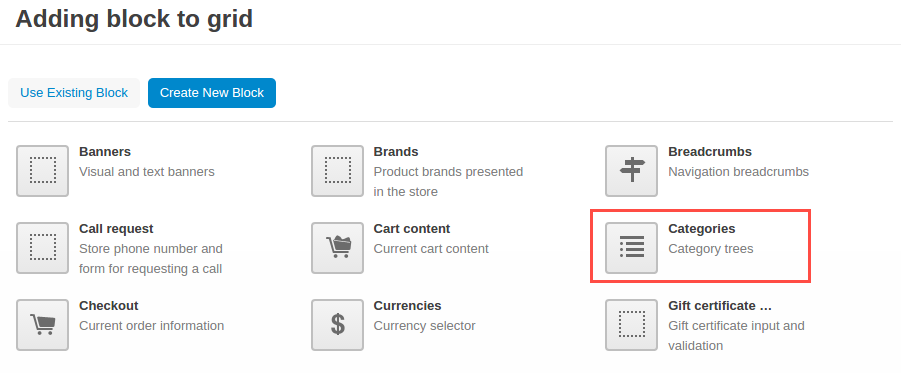Open the Breadcrumbs block title

point(710,152)
